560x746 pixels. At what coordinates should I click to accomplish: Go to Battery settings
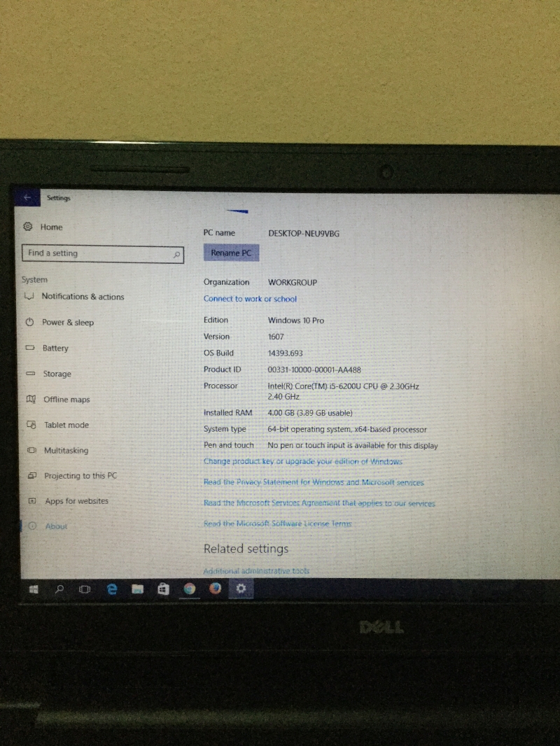pos(55,349)
